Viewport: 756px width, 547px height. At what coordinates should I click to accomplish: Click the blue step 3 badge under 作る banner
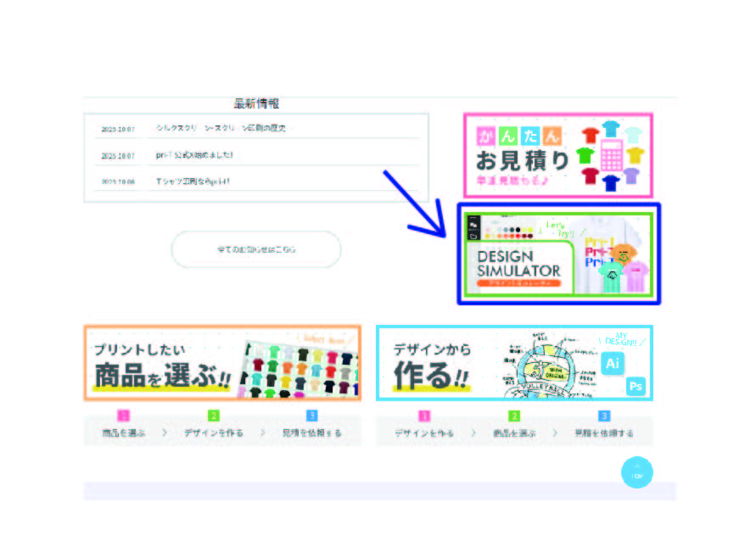click(604, 416)
